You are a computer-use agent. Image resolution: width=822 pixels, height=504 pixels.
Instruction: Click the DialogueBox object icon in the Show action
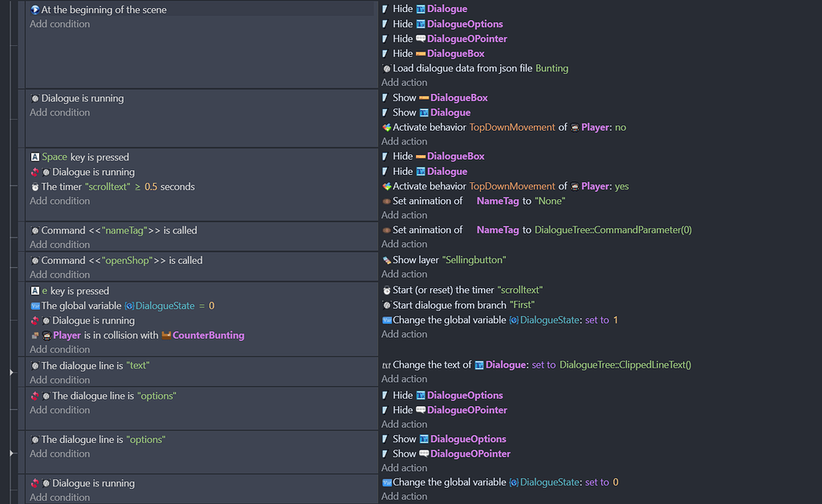point(424,97)
